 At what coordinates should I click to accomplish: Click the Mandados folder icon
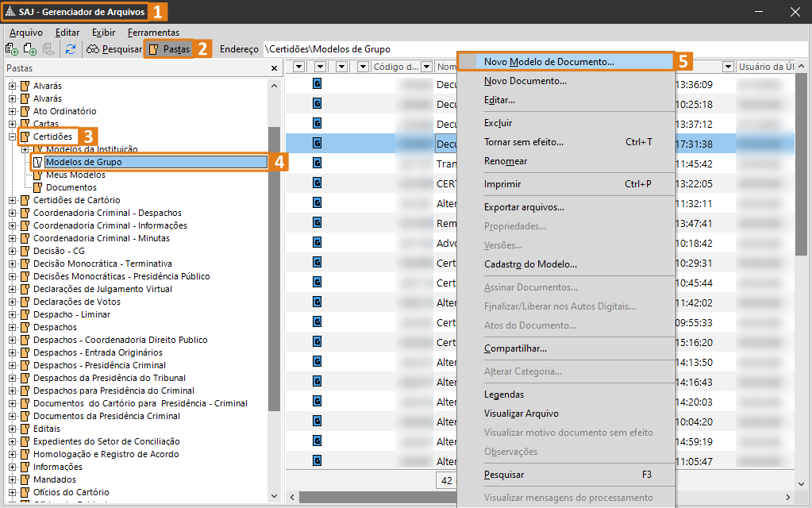click(25, 479)
